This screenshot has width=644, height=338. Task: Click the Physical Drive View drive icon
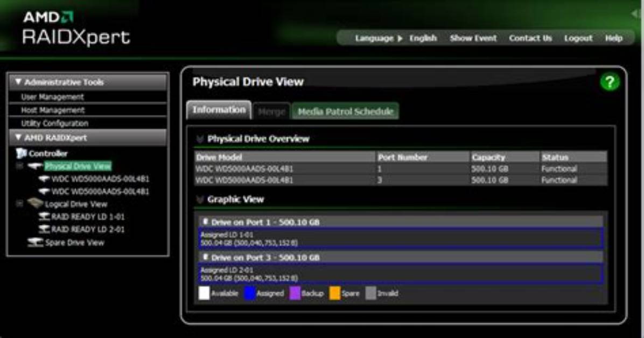pos(35,166)
